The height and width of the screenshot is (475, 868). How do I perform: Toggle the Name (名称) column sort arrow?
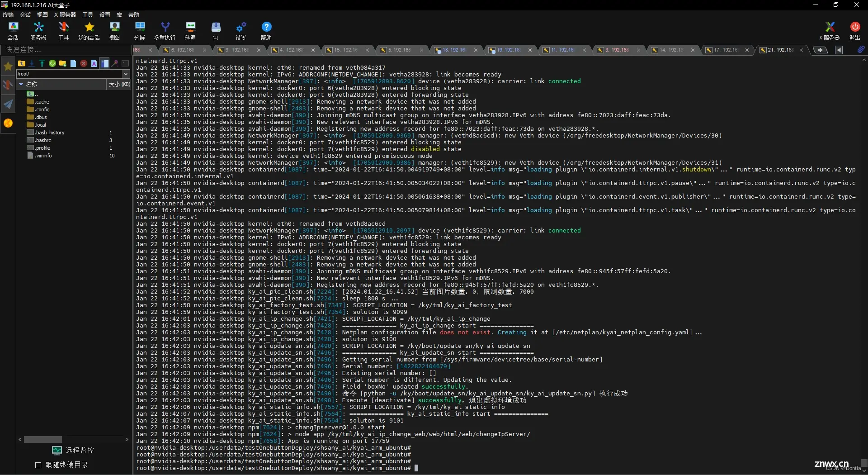tap(21, 84)
